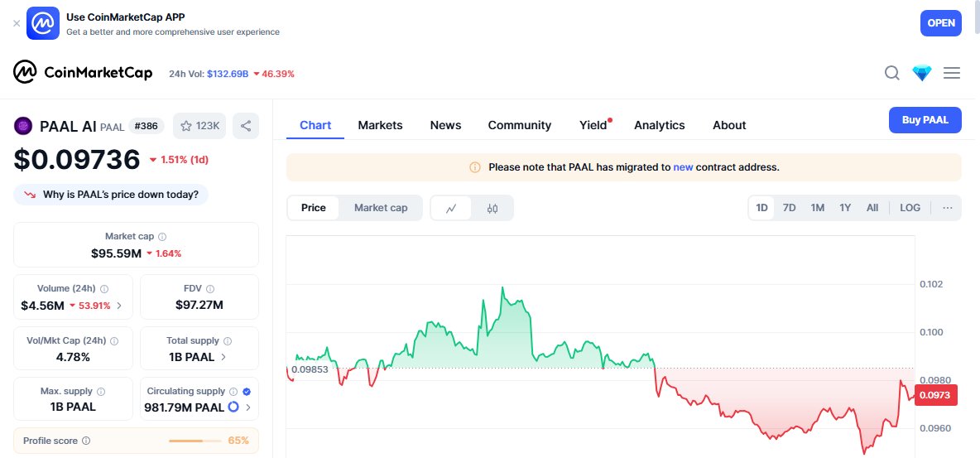
Task: Expand Volume (24h) details chevron
Action: point(119,306)
